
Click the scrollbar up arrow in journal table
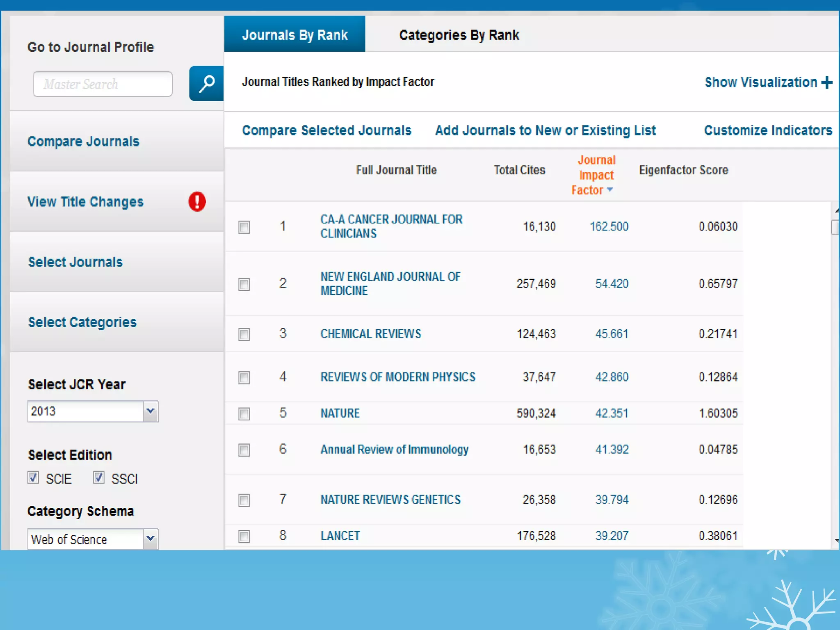(836, 211)
